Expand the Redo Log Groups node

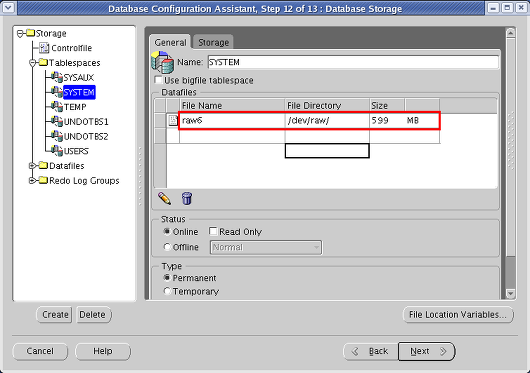[x=32, y=180]
